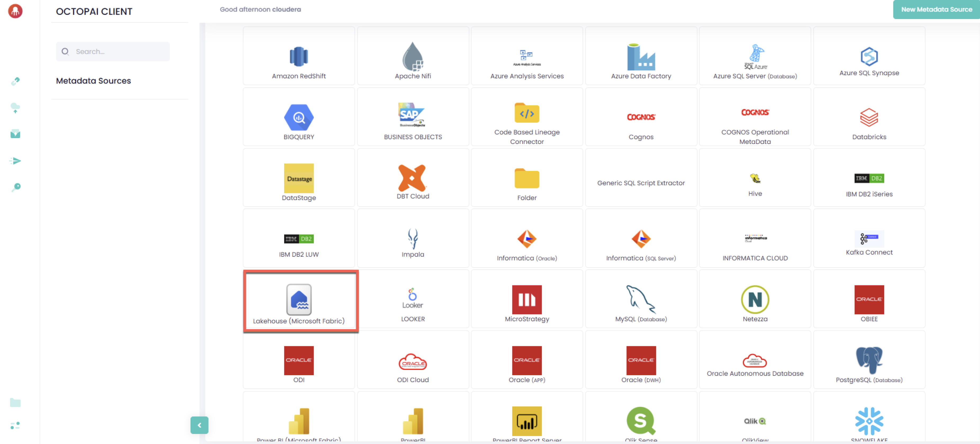Viewport: 980px width, 444px height.
Task: Select the Hive connector
Action: click(755, 178)
